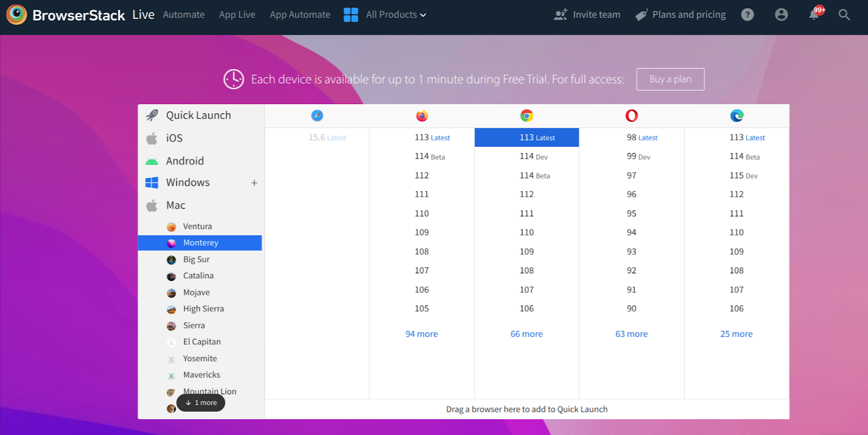Select Monterey macOS version
Image resolution: width=868 pixels, height=435 pixels.
pyautogui.click(x=200, y=243)
